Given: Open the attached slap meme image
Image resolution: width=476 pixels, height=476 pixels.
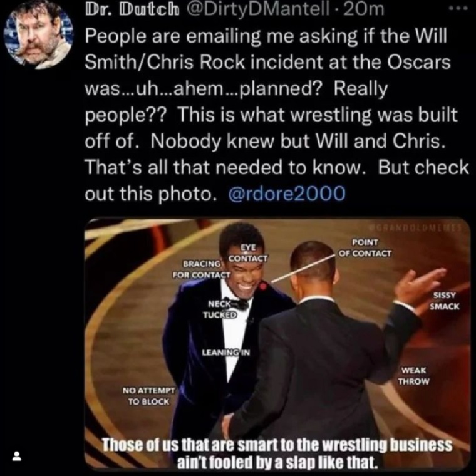Looking at the screenshot, I should click(277, 344).
